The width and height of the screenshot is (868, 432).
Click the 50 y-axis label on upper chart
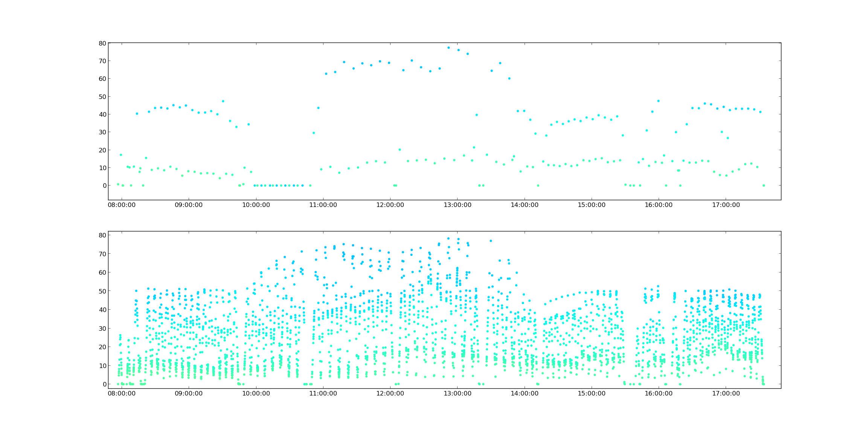click(102, 97)
